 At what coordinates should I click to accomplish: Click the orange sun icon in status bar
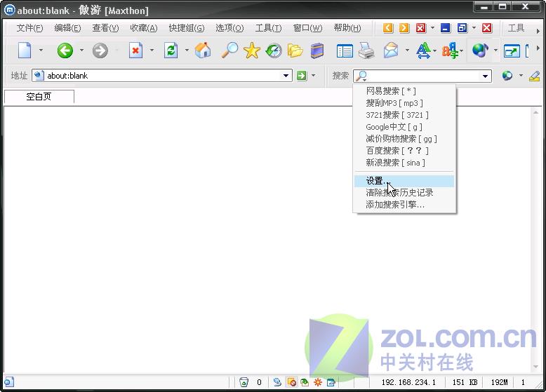[x=318, y=382]
